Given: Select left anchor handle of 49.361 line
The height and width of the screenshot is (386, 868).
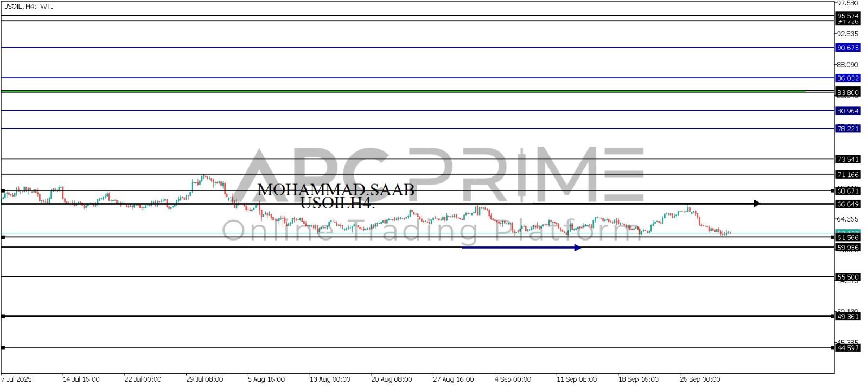Looking at the screenshot, I should pyautogui.click(x=3, y=316).
